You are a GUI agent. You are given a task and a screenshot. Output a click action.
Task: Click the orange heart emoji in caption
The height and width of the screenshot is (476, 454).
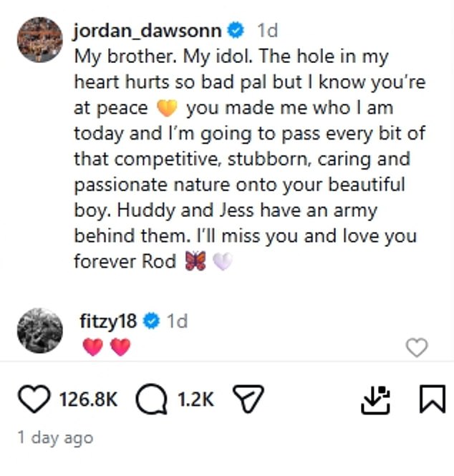click(167, 108)
